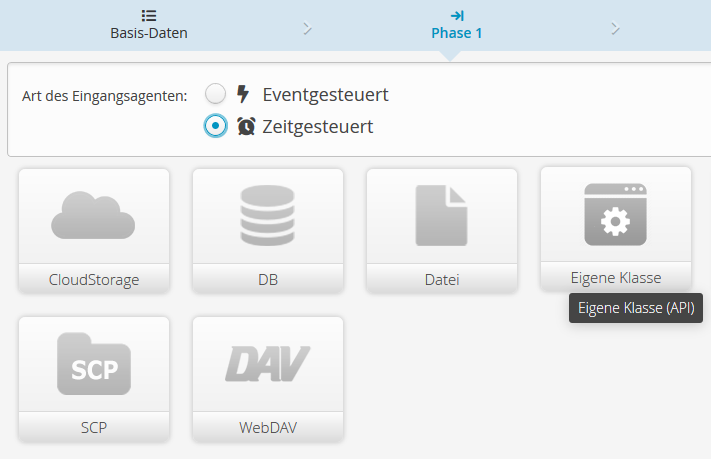Click the lightning bolt icon beside Eventgesteuert
This screenshot has width=711, height=459.
(x=243, y=95)
